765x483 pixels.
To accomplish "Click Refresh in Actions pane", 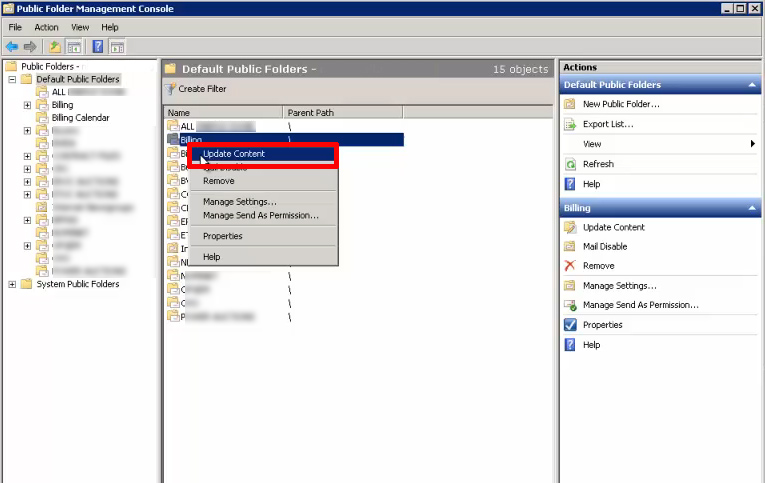I will tap(598, 164).
